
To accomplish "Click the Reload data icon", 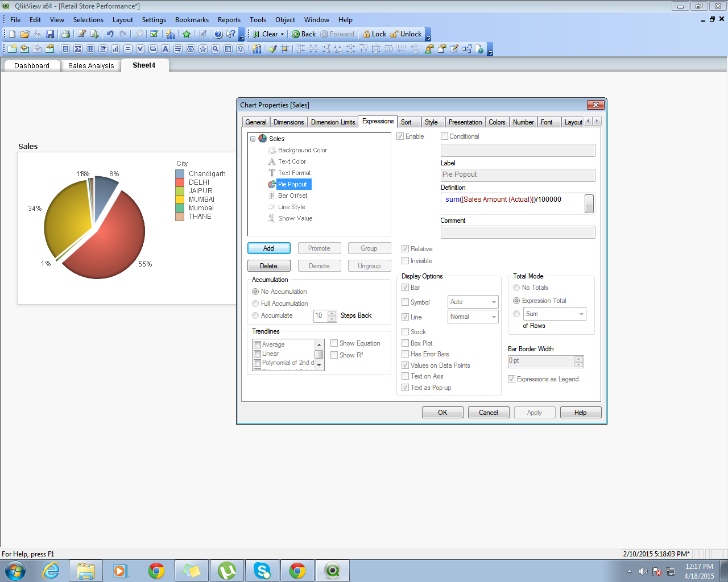I will pos(94,34).
